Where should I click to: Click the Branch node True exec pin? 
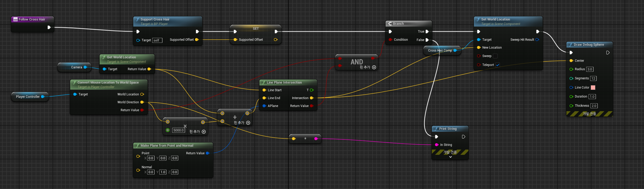[x=427, y=32]
